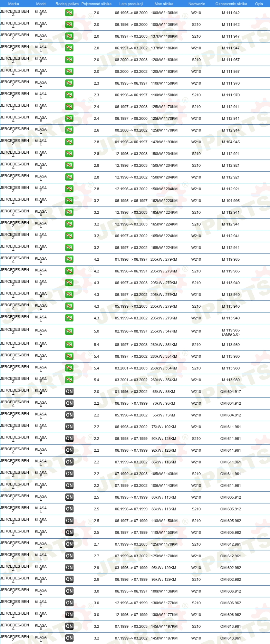Click the Model column header
The image size is (270, 644).
click(41, 4)
